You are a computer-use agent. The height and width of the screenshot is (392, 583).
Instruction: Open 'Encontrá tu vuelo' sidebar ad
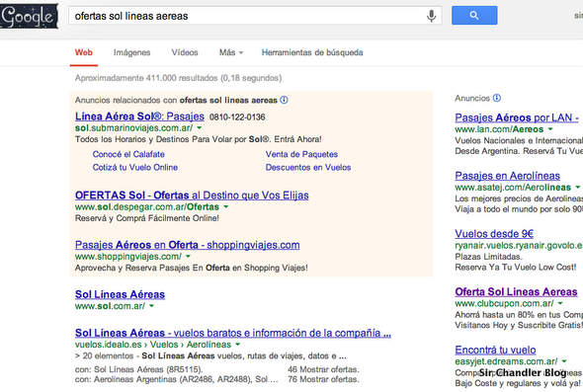coord(495,350)
